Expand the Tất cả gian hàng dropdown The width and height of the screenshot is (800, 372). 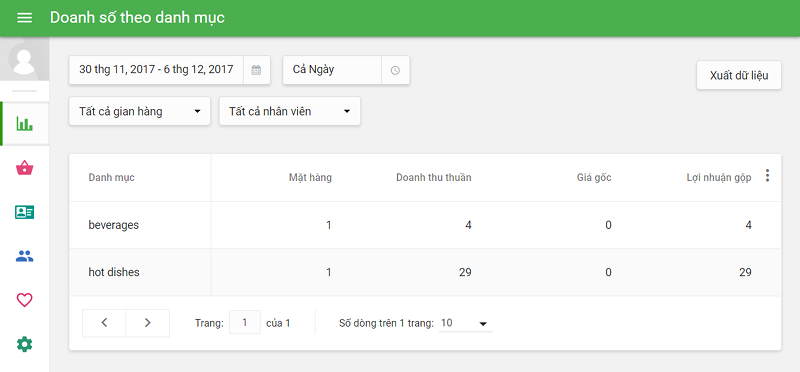click(140, 111)
